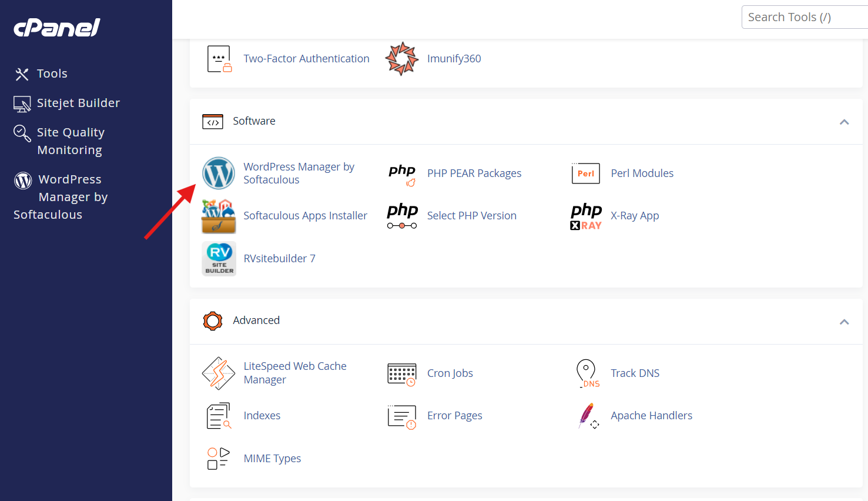868x501 pixels.
Task: Click the Software section heading
Action: click(x=254, y=121)
